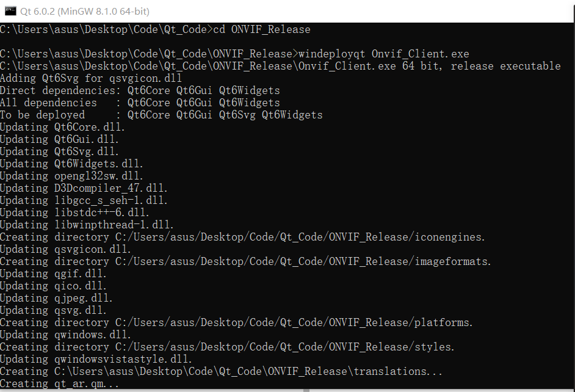Screen dimensions: 575x392
Task: Click line 'Updating libgcc_s_seh-1.dll.'
Action: click(x=84, y=201)
